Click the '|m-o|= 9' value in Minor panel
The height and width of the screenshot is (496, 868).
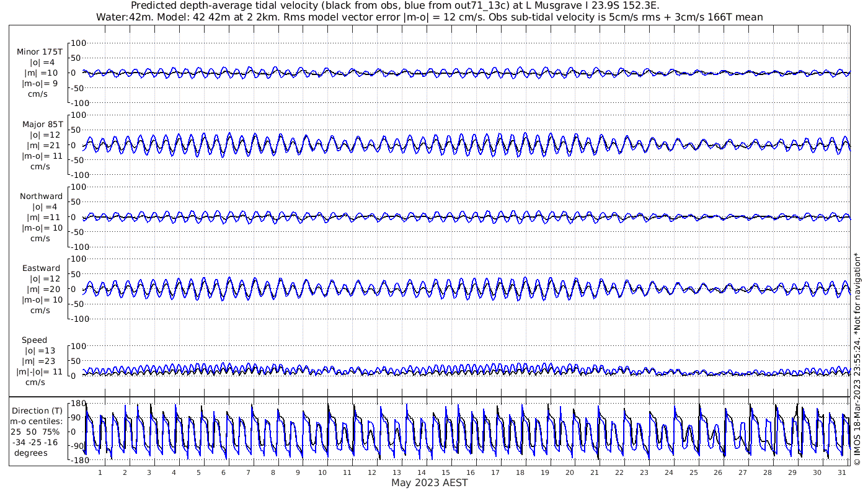click(x=40, y=83)
